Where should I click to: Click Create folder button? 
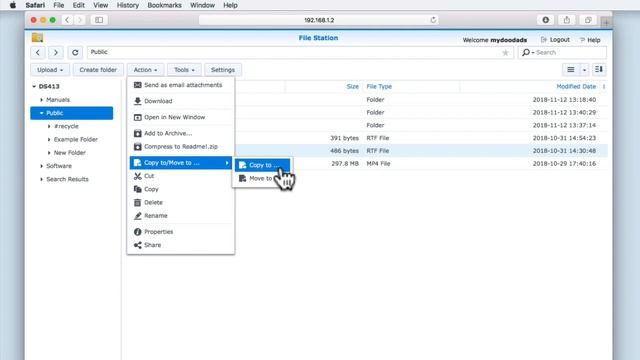98,70
